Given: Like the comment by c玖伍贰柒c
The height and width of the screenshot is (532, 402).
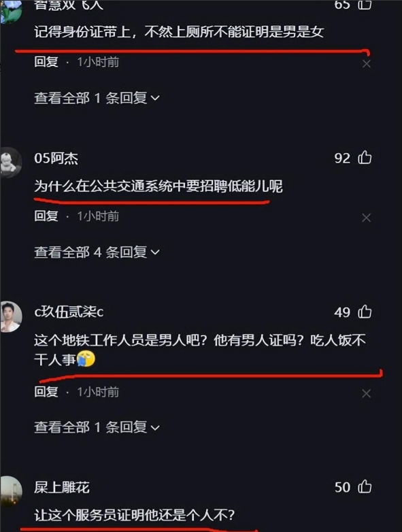Looking at the screenshot, I should (x=365, y=312).
